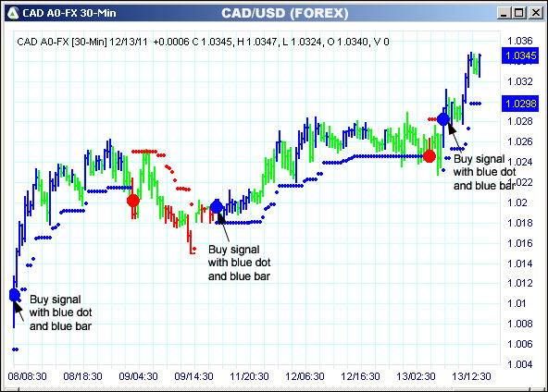548x392 pixels.
Task: Click the horizontal scrollbar below the chart
Action: click(x=274, y=389)
